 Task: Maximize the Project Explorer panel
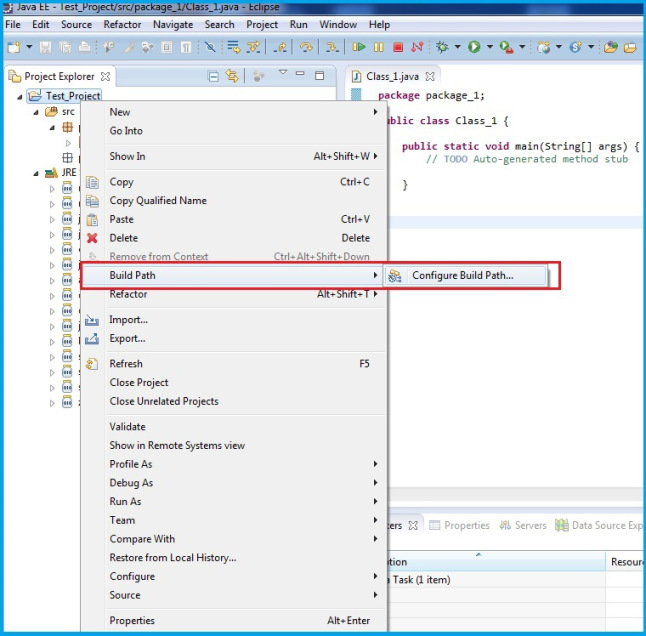point(319,75)
